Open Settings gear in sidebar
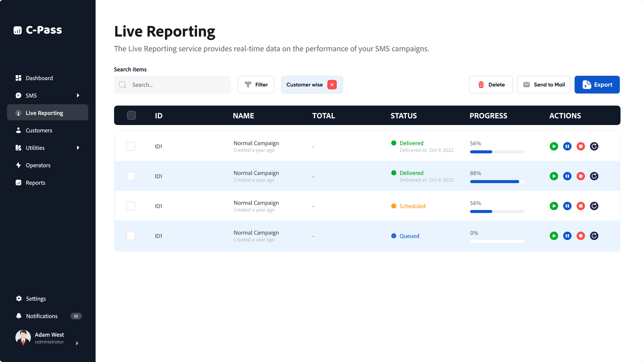This screenshot has width=644, height=362. (19, 298)
